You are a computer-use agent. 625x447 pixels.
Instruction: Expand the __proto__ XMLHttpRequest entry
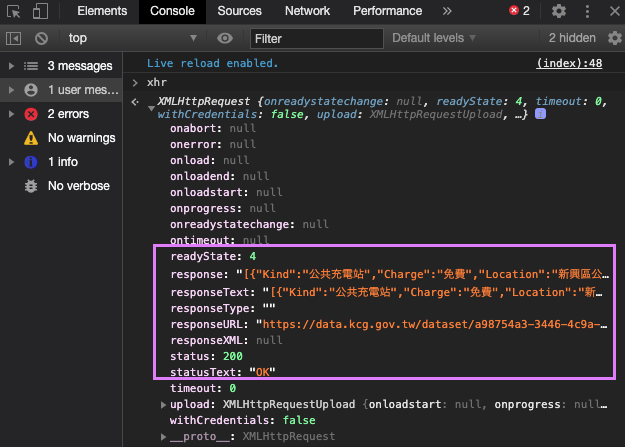tap(165, 437)
